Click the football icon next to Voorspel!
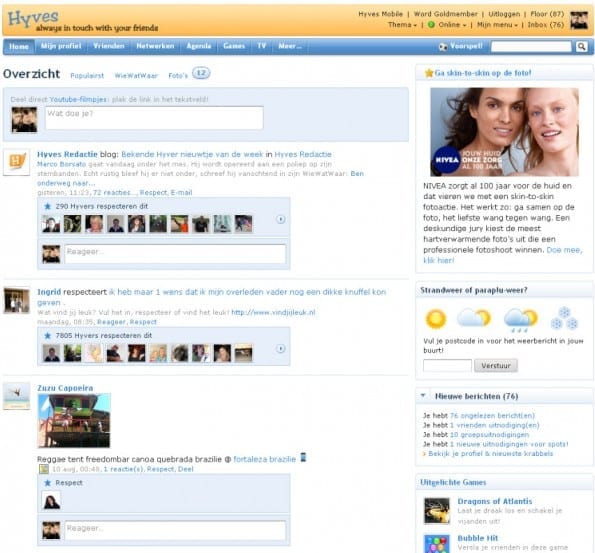 [443, 46]
